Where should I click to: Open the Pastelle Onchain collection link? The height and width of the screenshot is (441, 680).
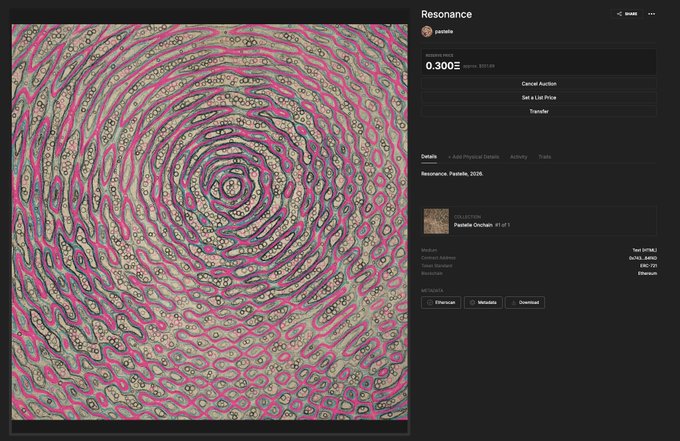pyautogui.click(x=473, y=225)
